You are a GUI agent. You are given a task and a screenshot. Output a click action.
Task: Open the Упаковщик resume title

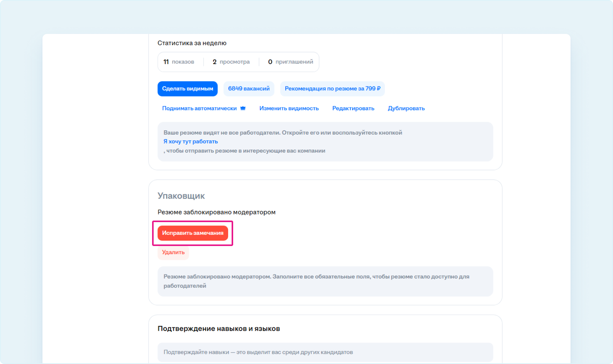(181, 196)
